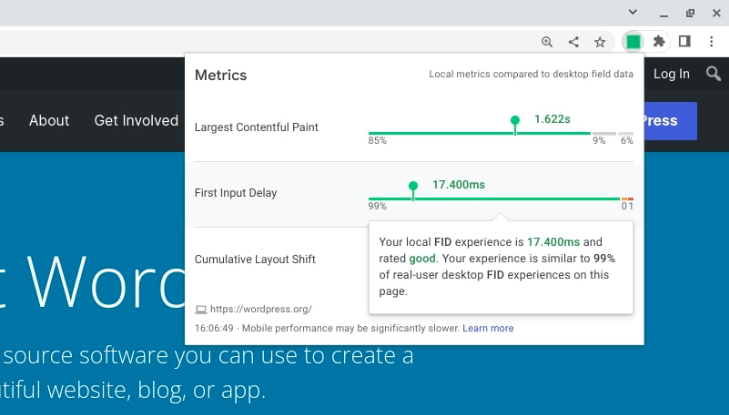
Task: Toggle the browser side panel icon
Action: (x=684, y=41)
